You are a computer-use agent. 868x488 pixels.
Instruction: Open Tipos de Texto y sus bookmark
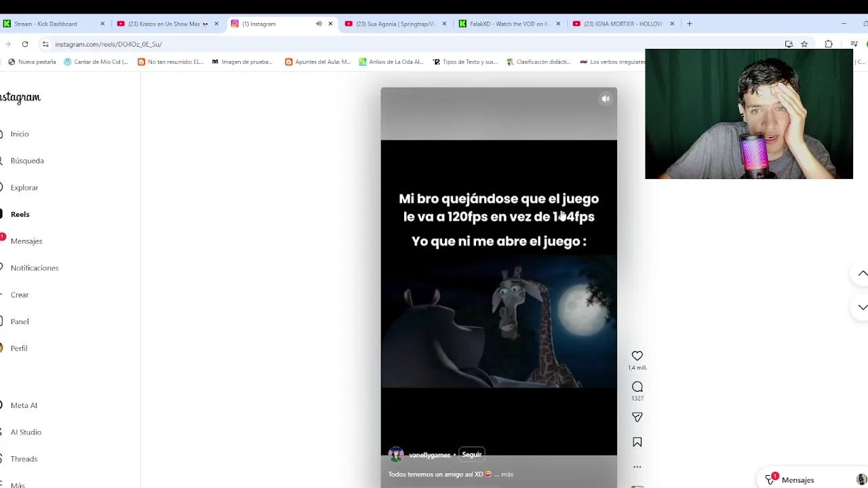465,62
